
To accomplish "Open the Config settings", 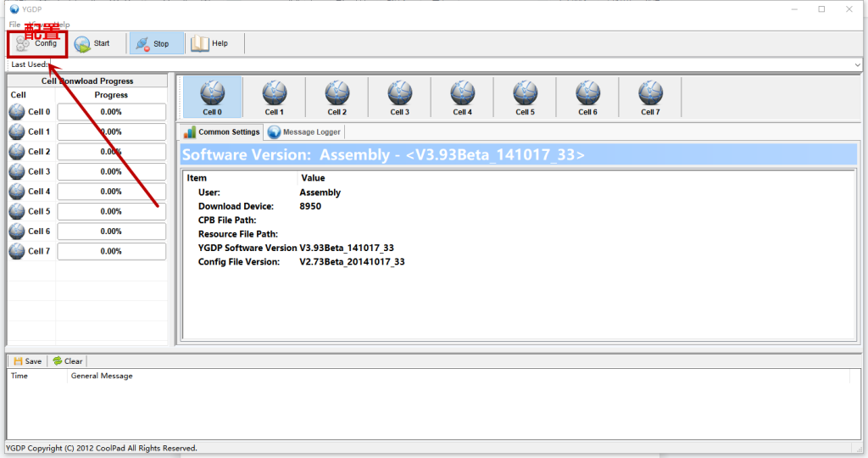I will pyautogui.click(x=36, y=44).
